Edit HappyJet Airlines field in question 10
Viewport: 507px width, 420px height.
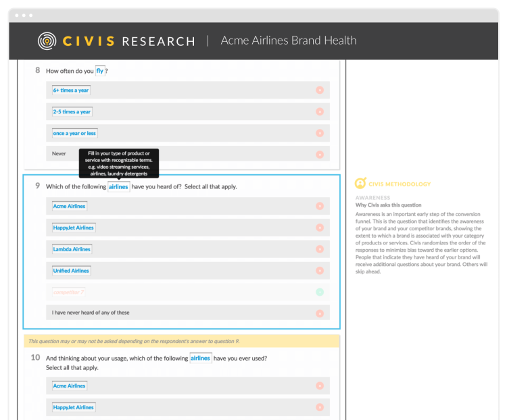pos(74,407)
